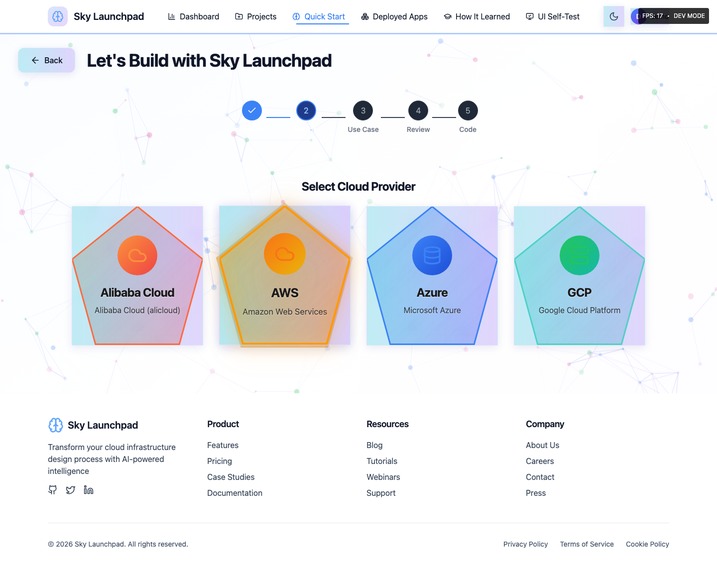
Task: Open the UI Self-Test page
Action: click(x=552, y=16)
